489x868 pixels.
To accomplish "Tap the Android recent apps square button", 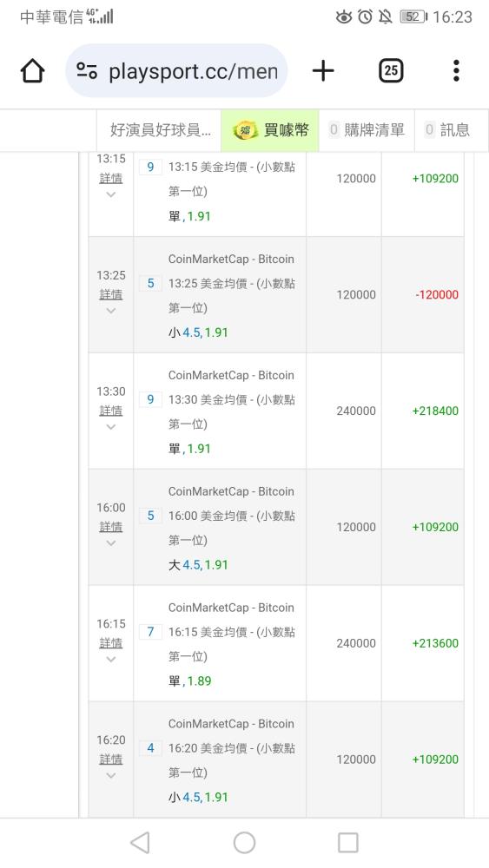I will (348, 843).
